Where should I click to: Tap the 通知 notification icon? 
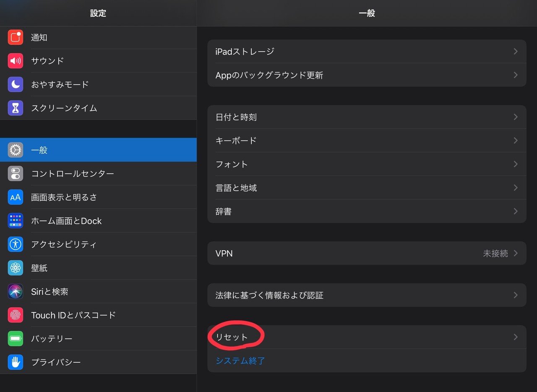point(16,37)
